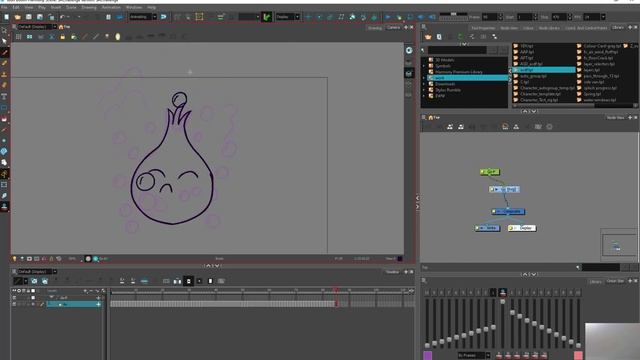Select the Pencil tool
Viewport: 640px width, 360px height.
coord(4,63)
